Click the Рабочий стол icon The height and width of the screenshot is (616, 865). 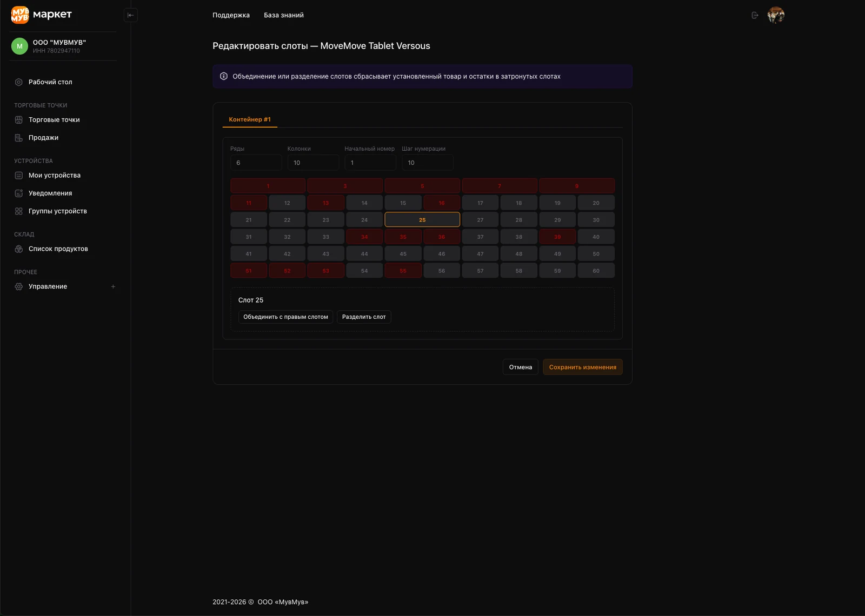[x=19, y=82]
